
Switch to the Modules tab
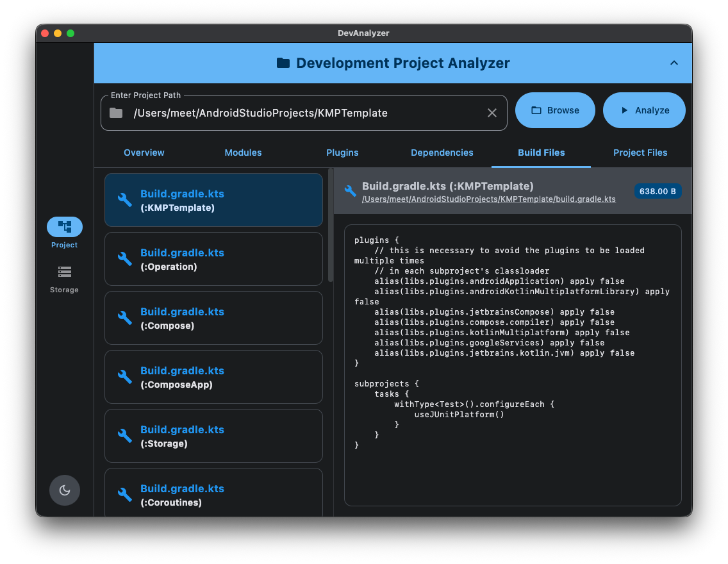click(244, 153)
